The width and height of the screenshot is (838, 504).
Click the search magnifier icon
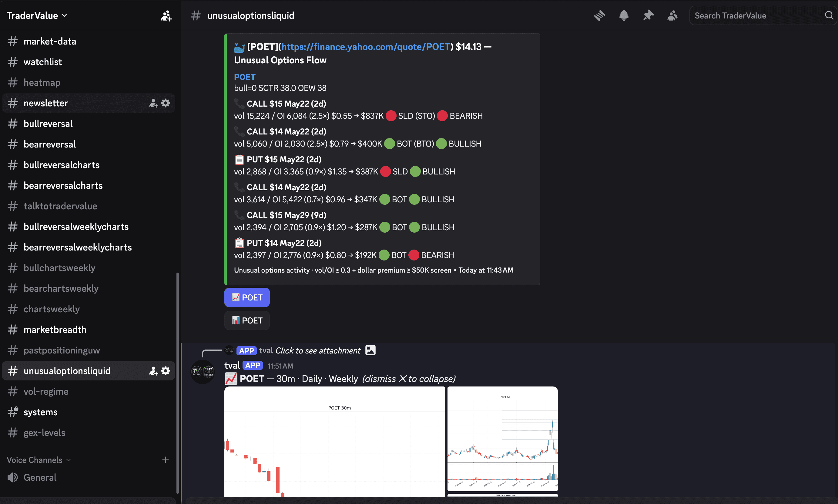tap(829, 15)
